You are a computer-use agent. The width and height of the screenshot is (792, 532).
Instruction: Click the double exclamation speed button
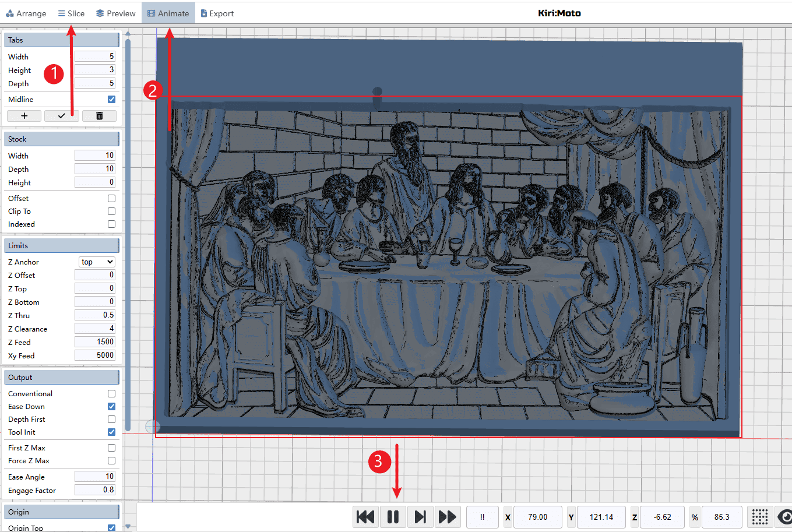point(482,517)
